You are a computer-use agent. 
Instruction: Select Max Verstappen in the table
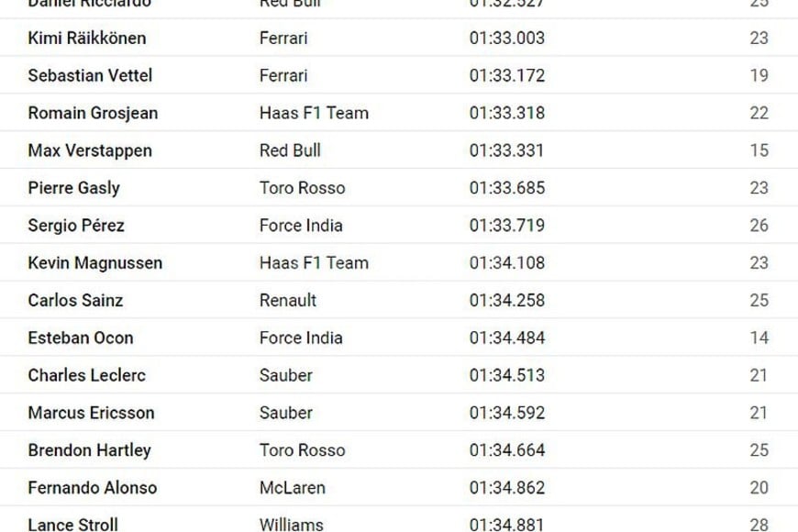pos(90,150)
